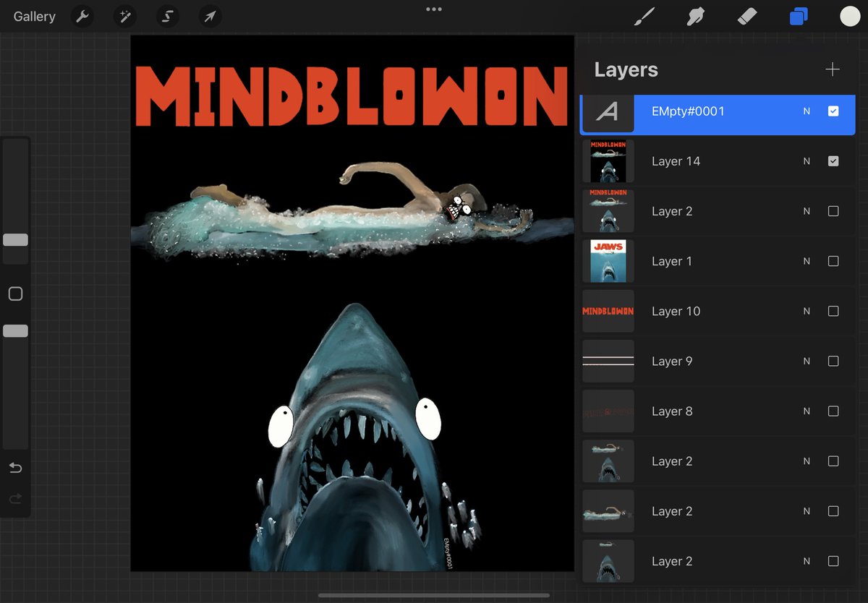The width and height of the screenshot is (868, 603).
Task: Add a new layer with plus icon
Action: [833, 69]
